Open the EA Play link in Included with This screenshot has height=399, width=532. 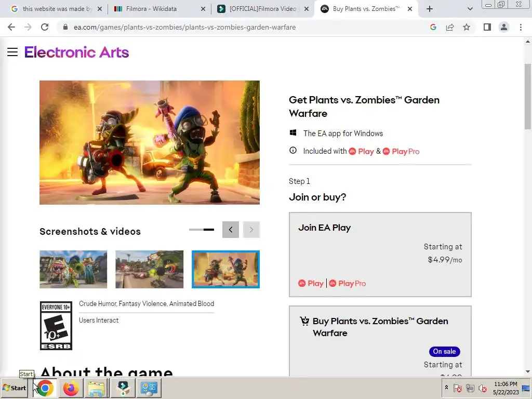click(362, 151)
